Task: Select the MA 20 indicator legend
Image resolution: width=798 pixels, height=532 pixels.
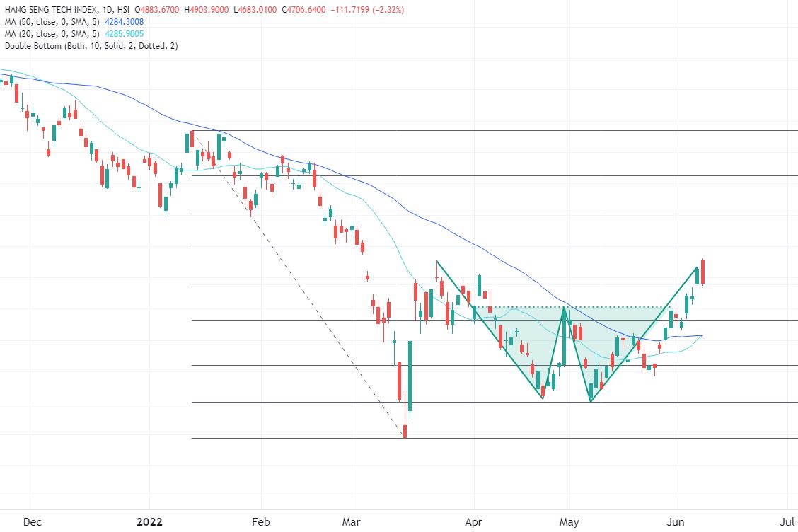Action: click(x=52, y=34)
